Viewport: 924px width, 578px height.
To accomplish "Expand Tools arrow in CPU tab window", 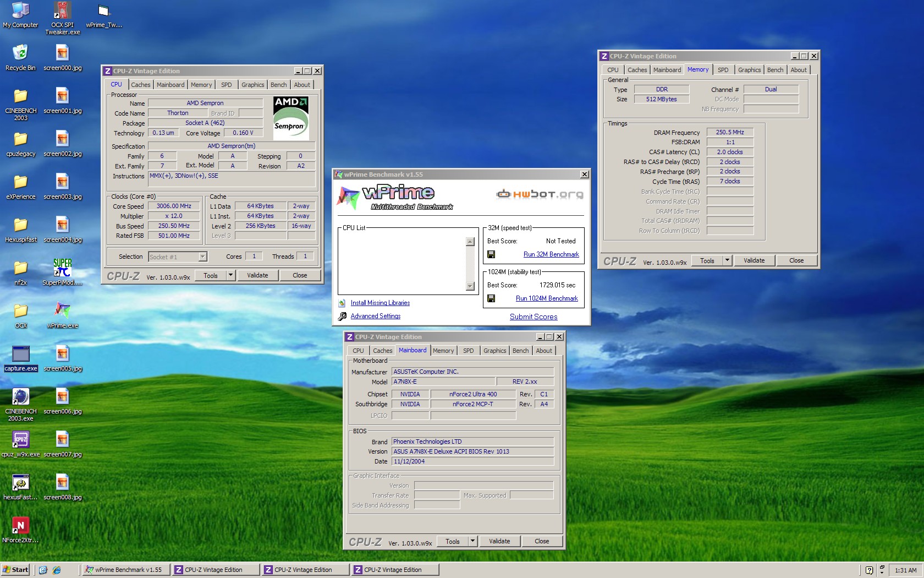I will pyautogui.click(x=230, y=275).
